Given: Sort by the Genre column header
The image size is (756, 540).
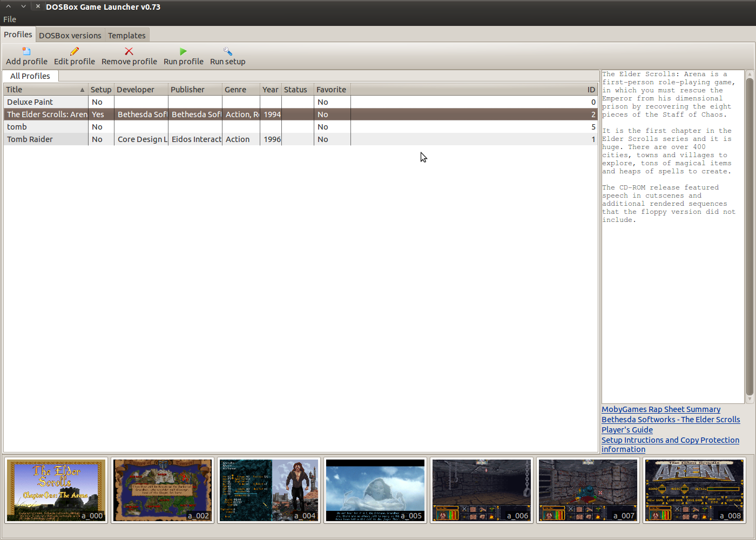Looking at the screenshot, I should tap(241, 90).
